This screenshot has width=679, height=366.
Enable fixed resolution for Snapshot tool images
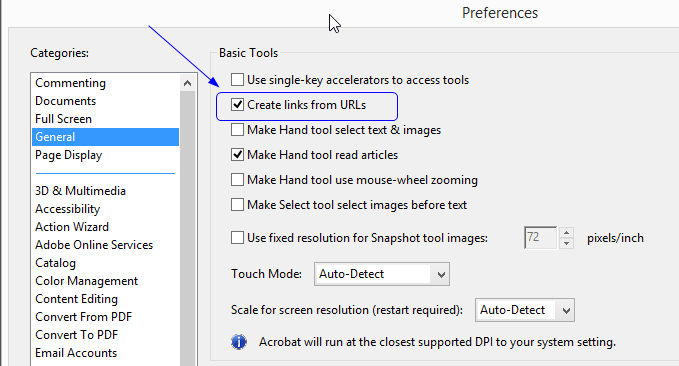tap(237, 238)
